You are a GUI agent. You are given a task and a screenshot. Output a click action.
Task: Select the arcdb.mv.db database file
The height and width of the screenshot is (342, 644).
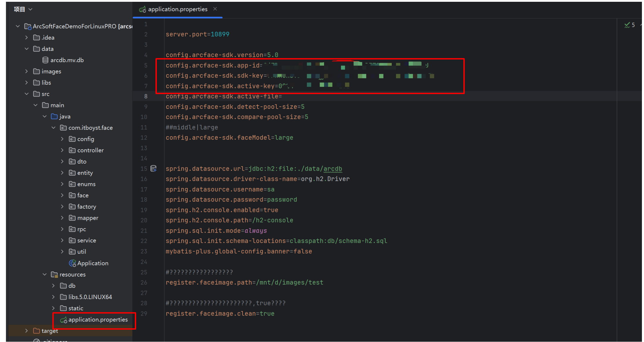(67, 60)
